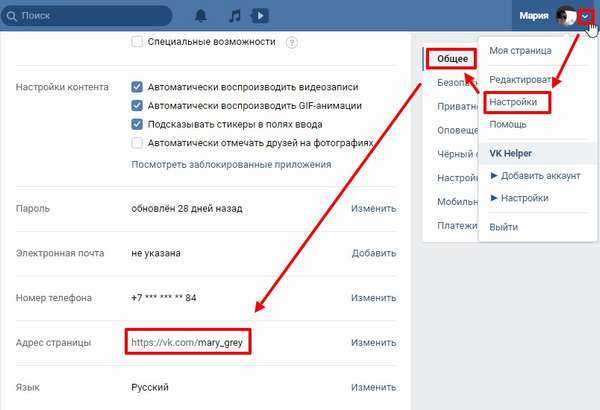The width and height of the screenshot is (600, 410).
Task: Click the phone number +7 *** *** ** 84
Action: [x=164, y=297]
